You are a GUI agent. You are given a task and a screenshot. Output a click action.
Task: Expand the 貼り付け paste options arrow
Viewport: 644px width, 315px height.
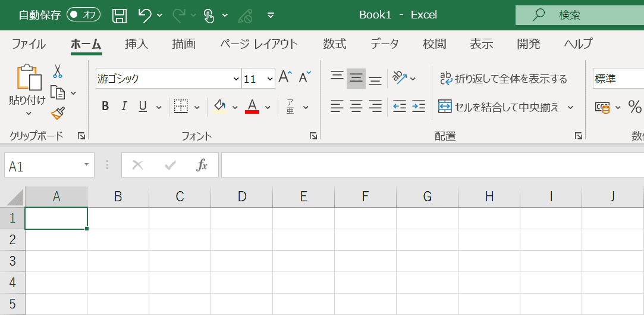(x=29, y=113)
